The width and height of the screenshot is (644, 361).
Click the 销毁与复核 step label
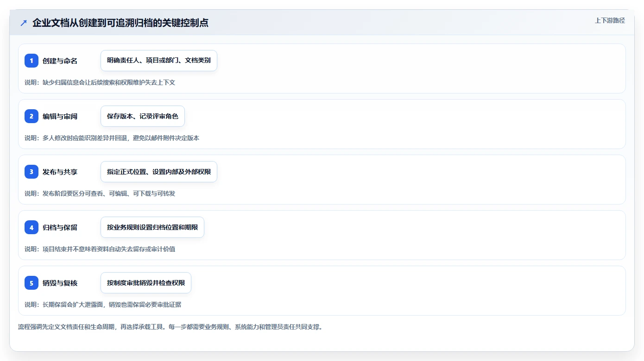tap(60, 283)
